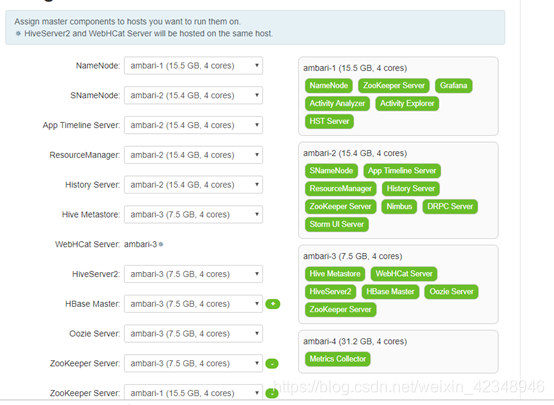This screenshot has height=405, width=554.
Task: Expand the App Timeline Server host dropdown
Action: pos(193,125)
